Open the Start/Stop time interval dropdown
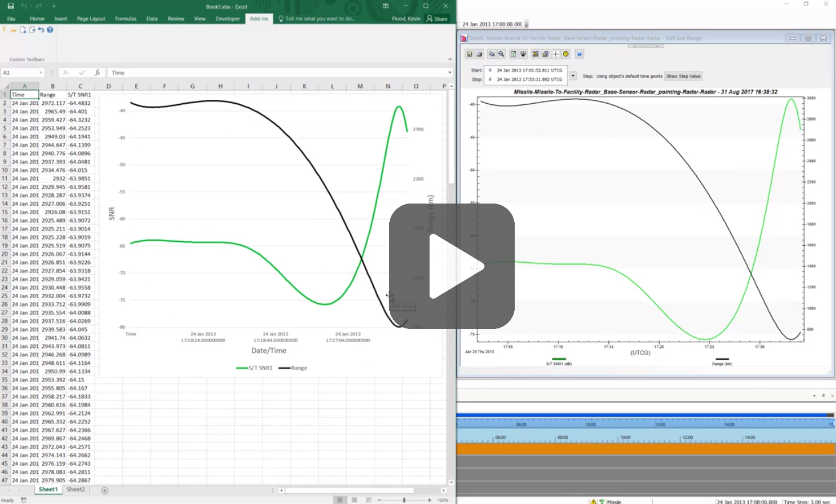Viewport: 836px width, 504px height. click(x=573, y=76)
